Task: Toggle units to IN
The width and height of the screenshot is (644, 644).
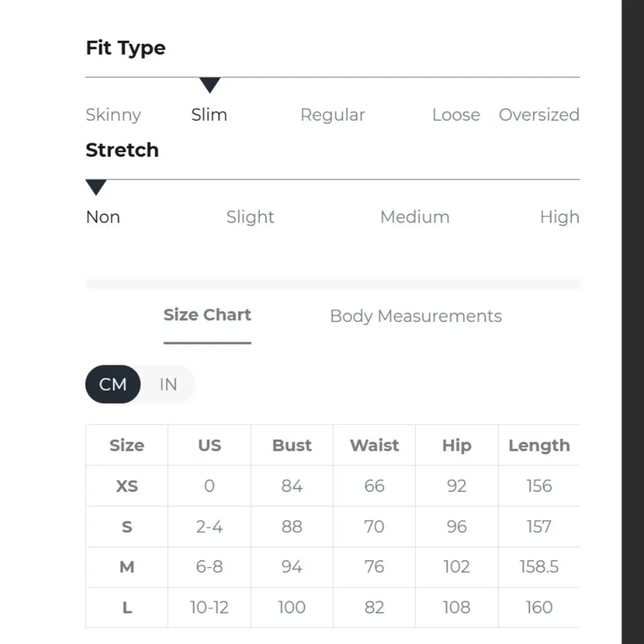Action: [168, 384]
